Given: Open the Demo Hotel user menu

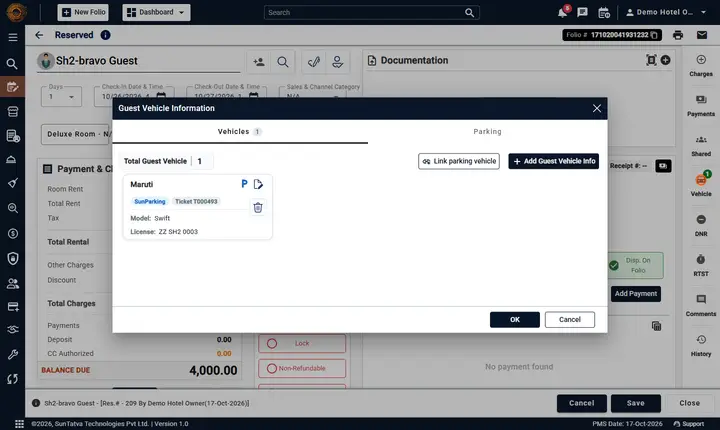Looking at the screenshot, I should (666, 12).
